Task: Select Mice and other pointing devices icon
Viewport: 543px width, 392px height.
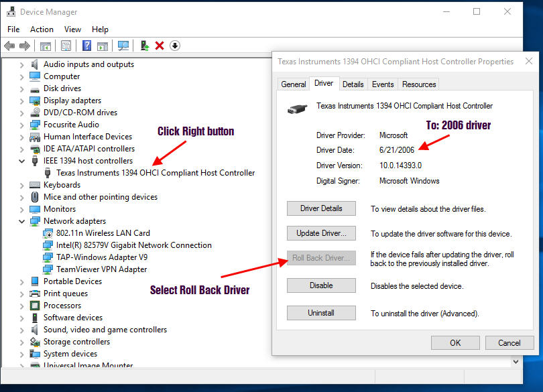Action: [x=35, y=197]
